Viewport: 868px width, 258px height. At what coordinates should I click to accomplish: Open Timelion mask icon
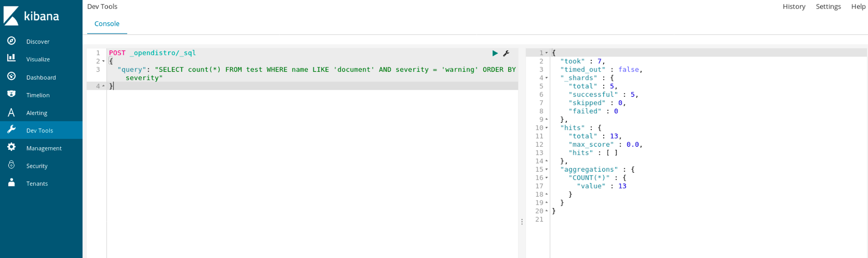coord(11,94)
